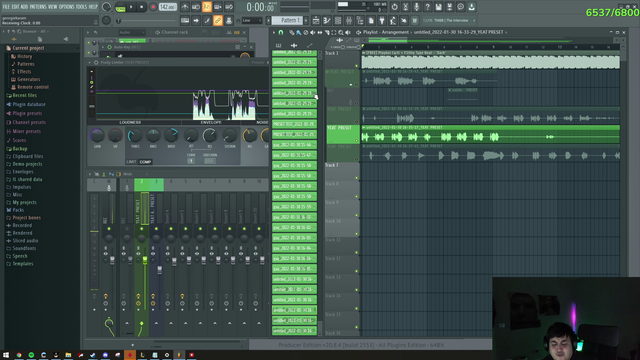Click the save project floppy icon
640x360 pixels.
pyautogui.click(x=438, y=7)
